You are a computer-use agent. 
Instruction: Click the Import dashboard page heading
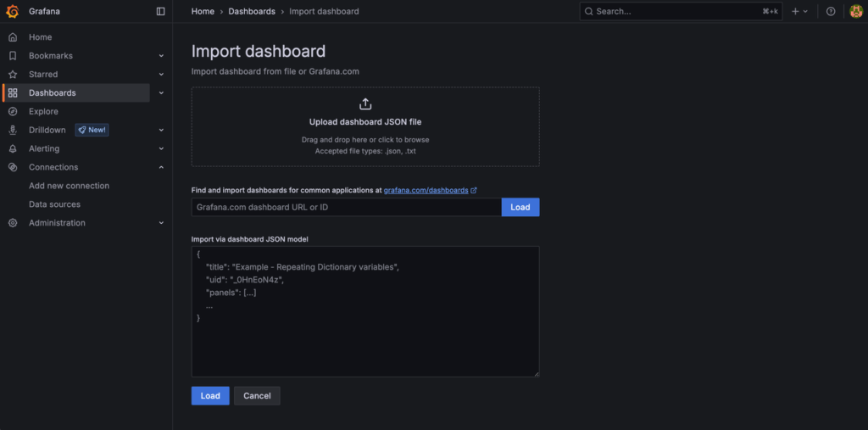(x=259, y=52)
